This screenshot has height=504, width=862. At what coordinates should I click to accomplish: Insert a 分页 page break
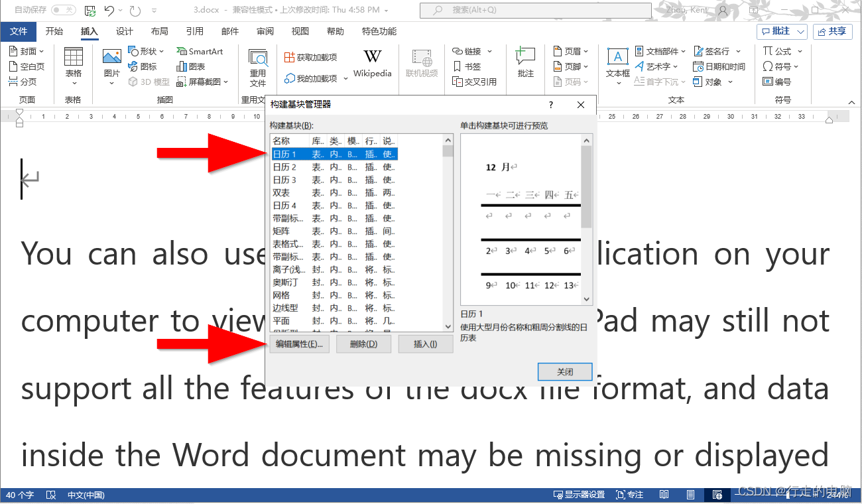(x=23, y=82)
